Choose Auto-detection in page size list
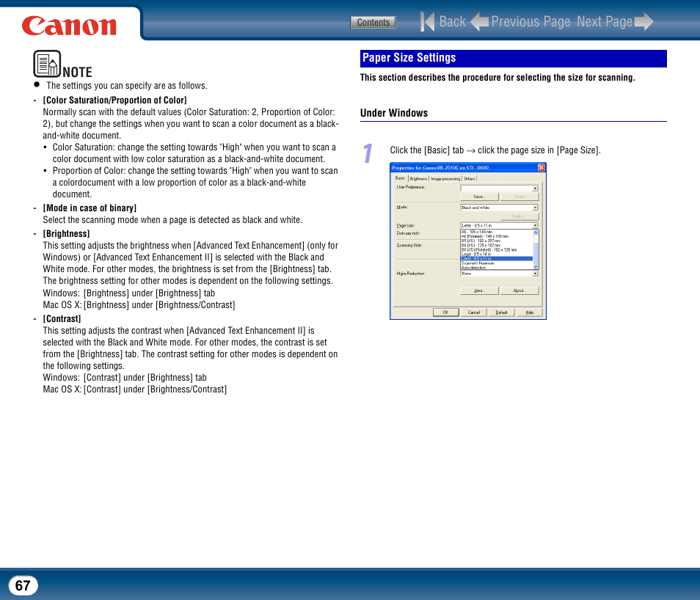 click(x=497, y=268)
